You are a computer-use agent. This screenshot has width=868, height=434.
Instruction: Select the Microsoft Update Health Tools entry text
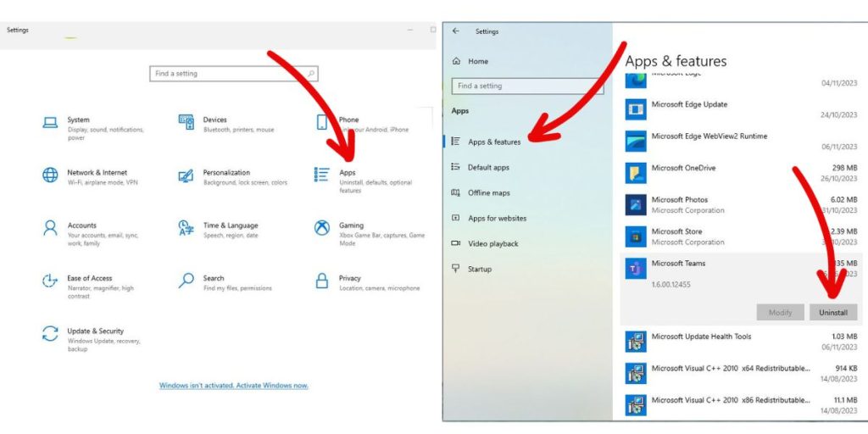701,336
